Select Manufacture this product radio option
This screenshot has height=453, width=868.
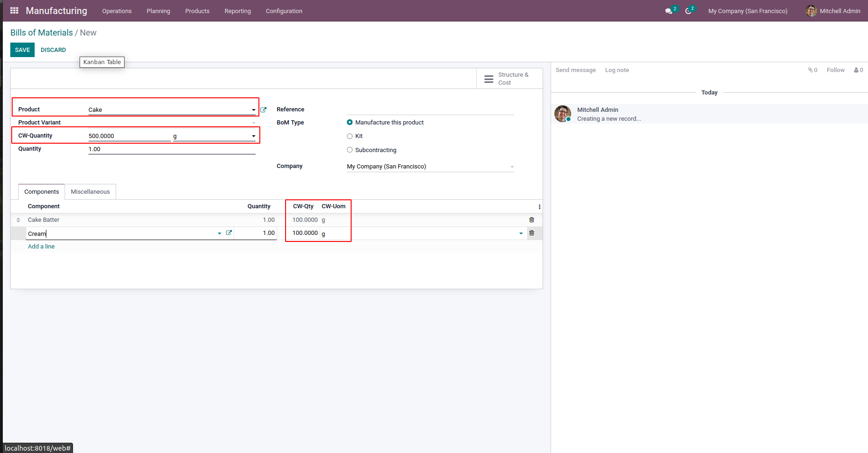click(x=350, y=123)
